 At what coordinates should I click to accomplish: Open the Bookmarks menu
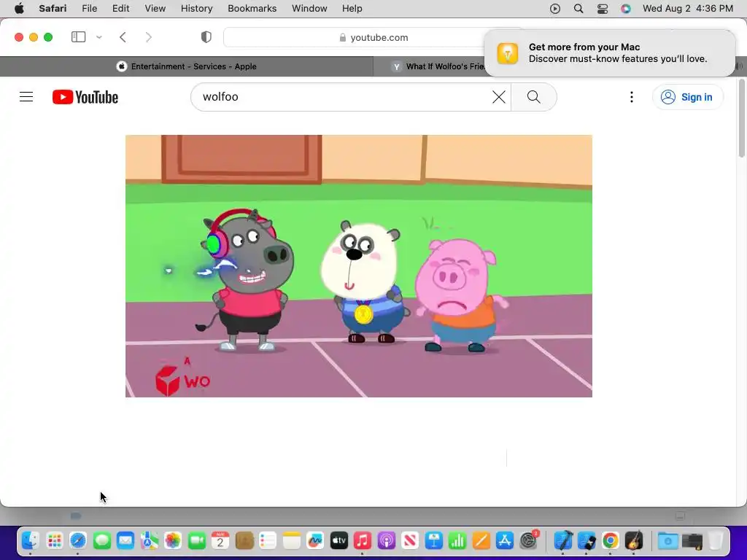(x=252, y=9)
